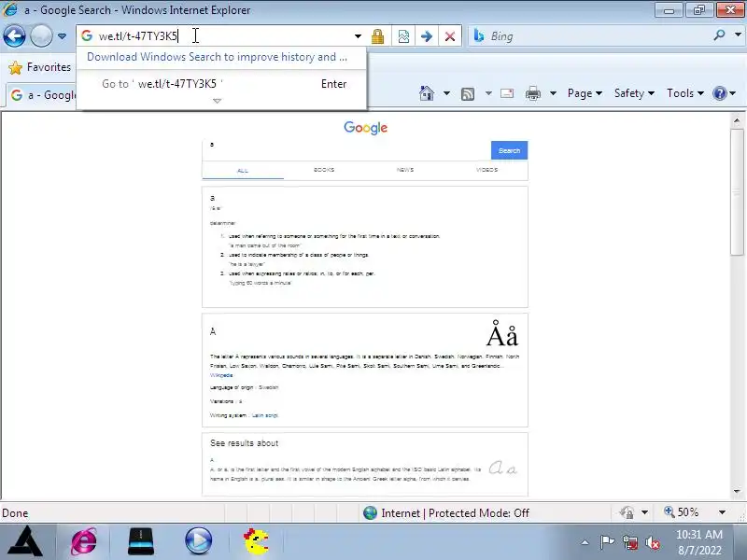Click the Forward navigation button
The height and width of the screenshot is (560, 747).
[x=41, y=36]
